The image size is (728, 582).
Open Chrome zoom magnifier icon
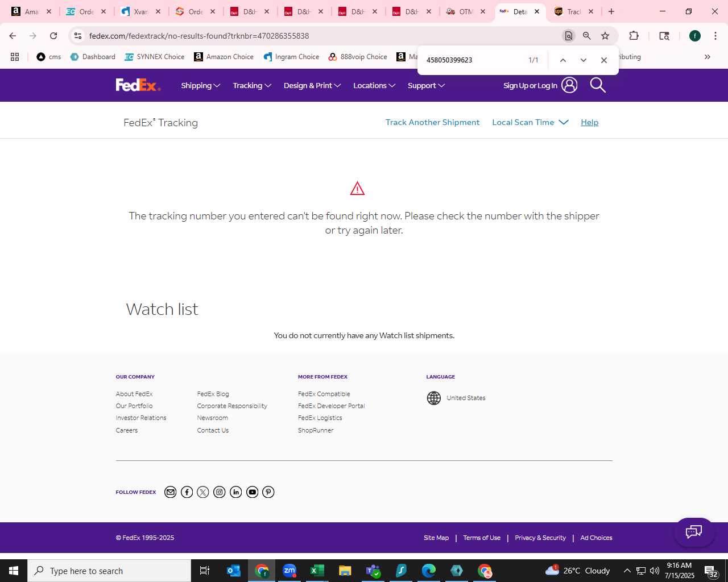[587, 36]
